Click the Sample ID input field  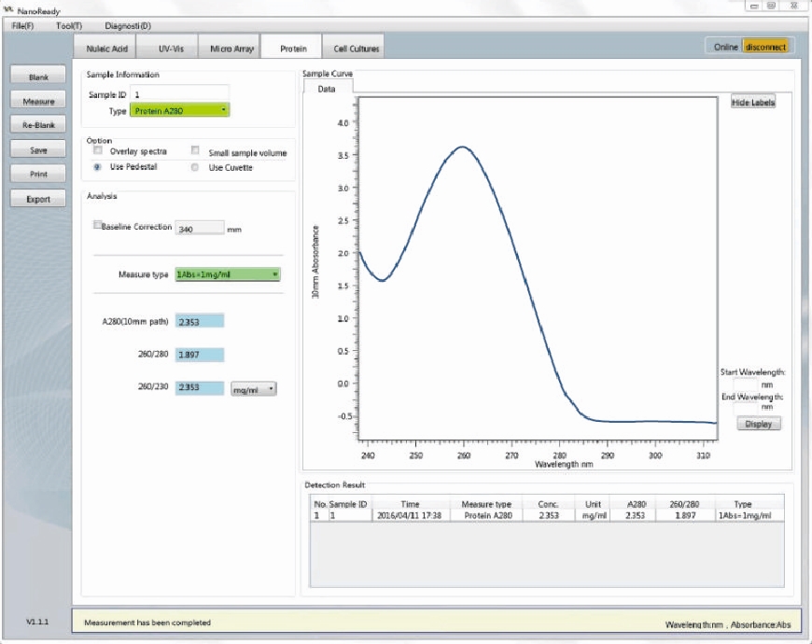coord(179,94)
